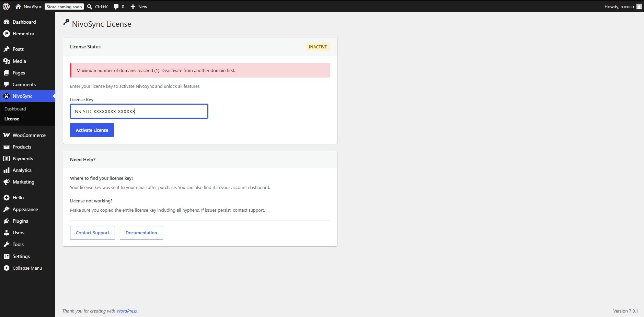This screenshot has height=317, width=644.
Task: Click the Analytics bar chart icon
Action: [x=7, y=170]
